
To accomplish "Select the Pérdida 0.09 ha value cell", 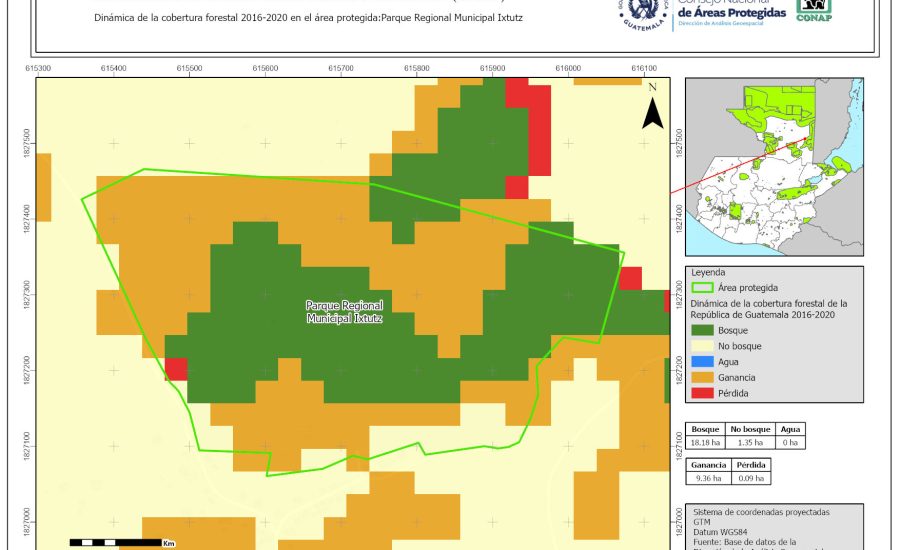I will (x=752, y=479).
